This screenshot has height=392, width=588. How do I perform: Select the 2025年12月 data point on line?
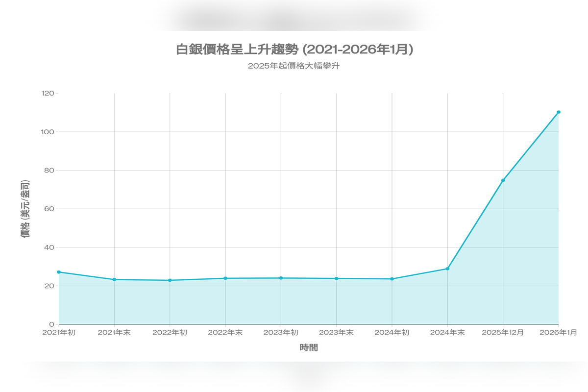pyautogui.click(x=503, y=180)
